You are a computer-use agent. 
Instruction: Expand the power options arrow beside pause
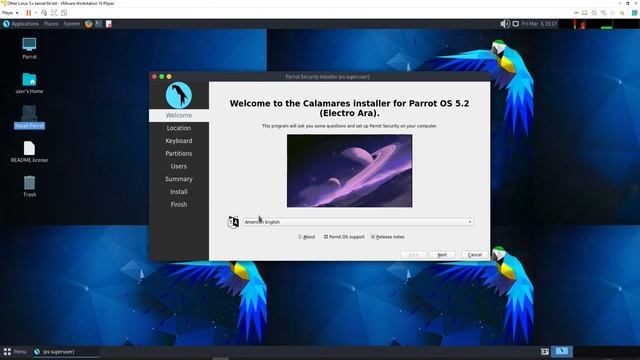(36, 13)
